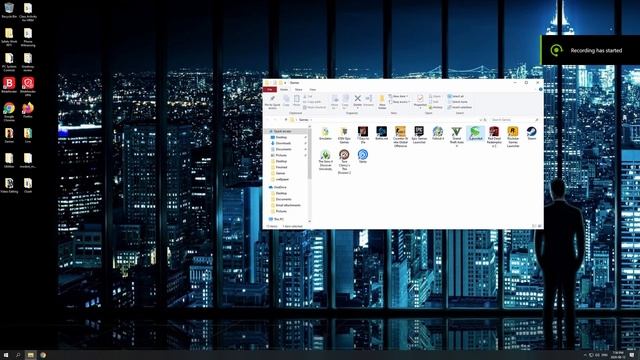The width and height of the screenshot is (640, 360).
Task: Open Games folder in navigation pane
Action: click(x=280, y=173)
